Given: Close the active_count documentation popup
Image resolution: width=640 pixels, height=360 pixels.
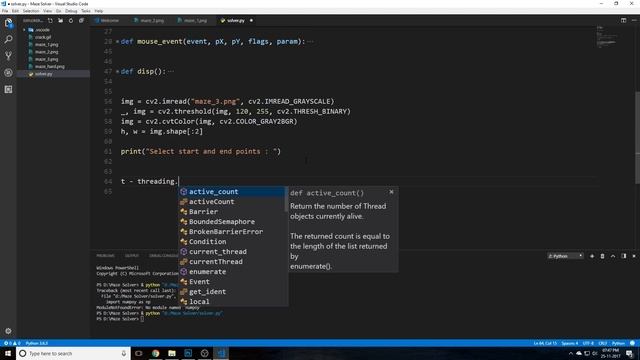Looking at the screenshot, I should [391, 192].
